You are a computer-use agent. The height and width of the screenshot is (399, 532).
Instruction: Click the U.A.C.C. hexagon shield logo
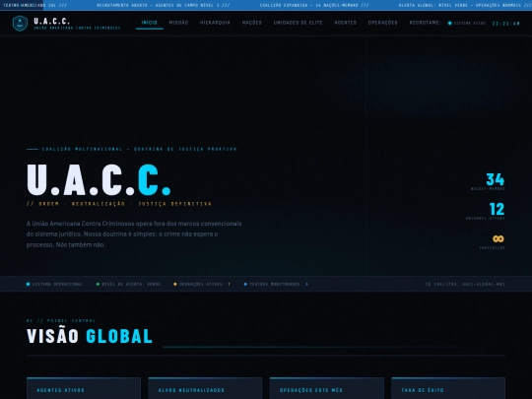point(20,24)
